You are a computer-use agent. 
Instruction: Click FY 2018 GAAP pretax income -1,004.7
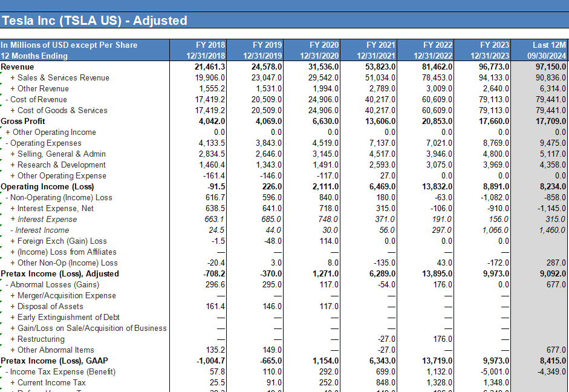[x=211, y=361]
